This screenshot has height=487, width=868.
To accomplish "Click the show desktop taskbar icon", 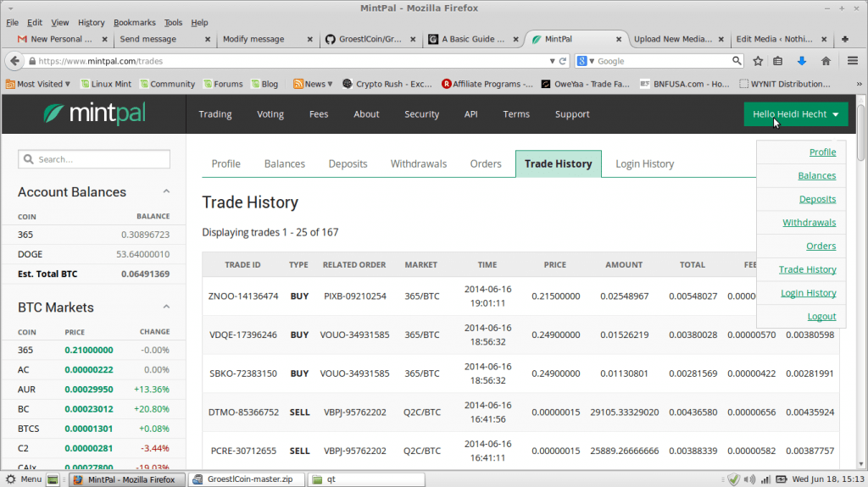I will pyautogui.click(x=53, y=479).
